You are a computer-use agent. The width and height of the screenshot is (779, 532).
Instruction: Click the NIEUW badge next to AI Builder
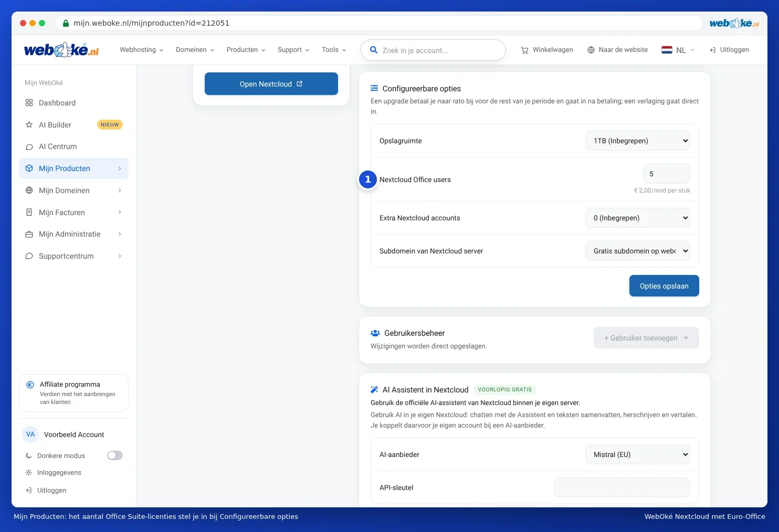click(x=110, y=125)
